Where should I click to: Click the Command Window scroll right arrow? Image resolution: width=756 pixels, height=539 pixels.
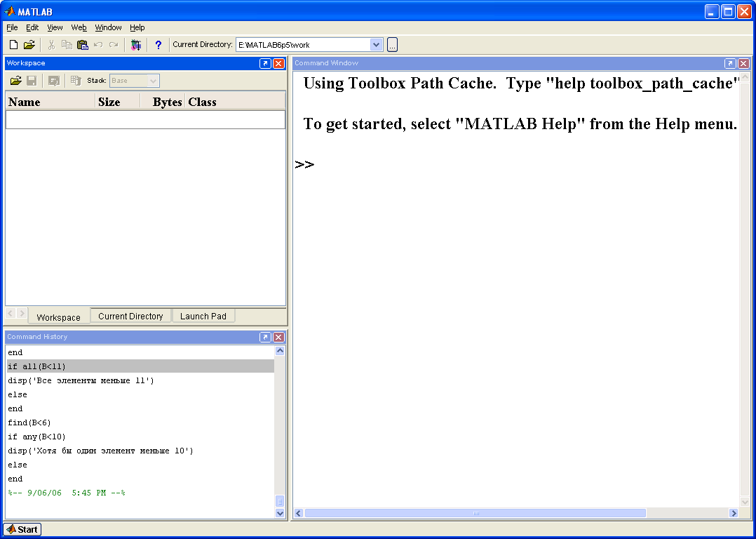(x=734, y=513)
